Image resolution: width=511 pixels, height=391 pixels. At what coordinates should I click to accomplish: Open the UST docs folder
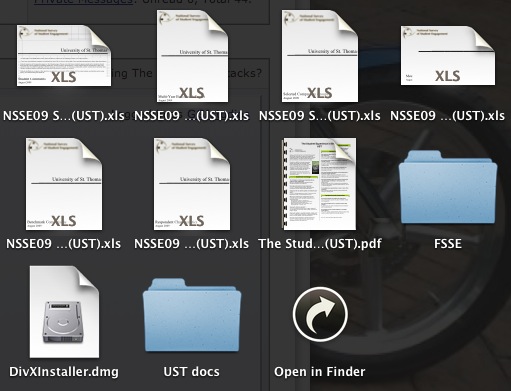click(192, 315)
